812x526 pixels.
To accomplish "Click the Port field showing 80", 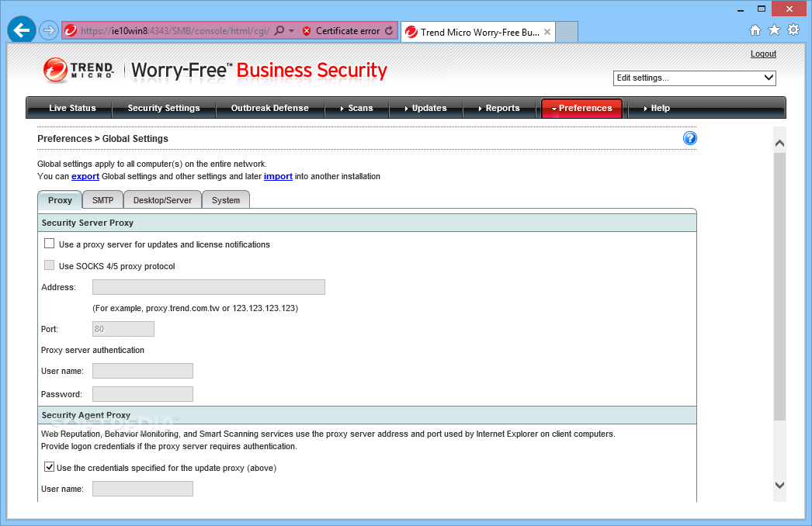I will pyautogui.click(x=123, y=329).
